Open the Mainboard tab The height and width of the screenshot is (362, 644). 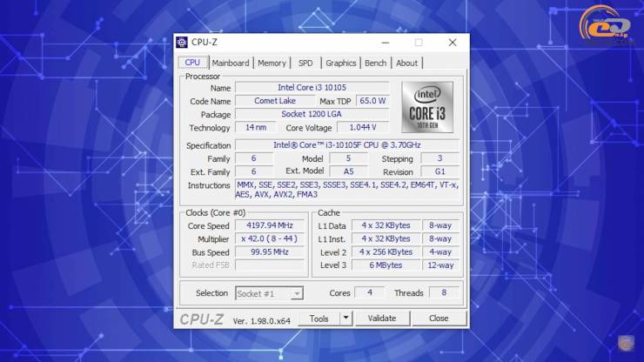coord(231,63)
